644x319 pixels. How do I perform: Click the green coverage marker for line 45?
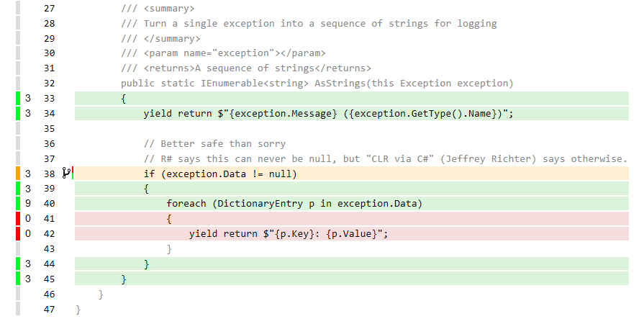click(18, 279)
